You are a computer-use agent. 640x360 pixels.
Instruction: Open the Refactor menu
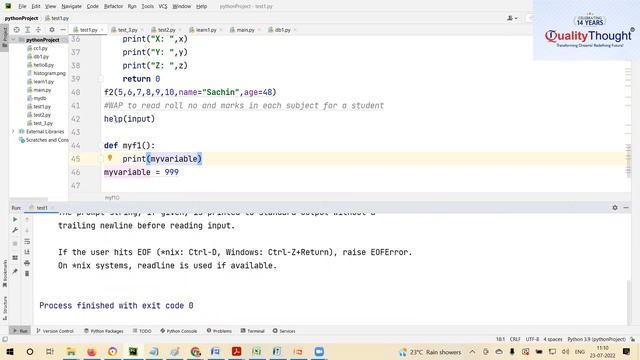[x=113, y=7]
